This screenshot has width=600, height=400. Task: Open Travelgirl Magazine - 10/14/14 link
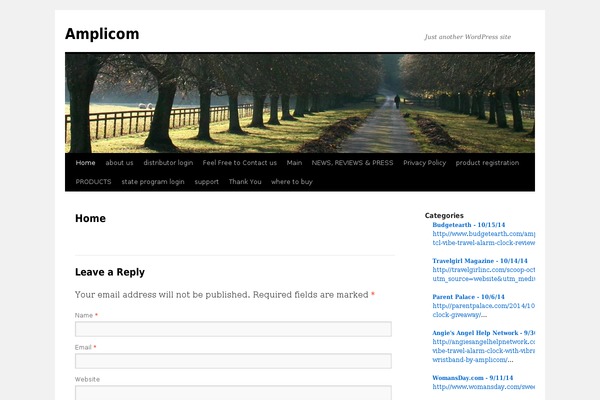click(480, 261)
